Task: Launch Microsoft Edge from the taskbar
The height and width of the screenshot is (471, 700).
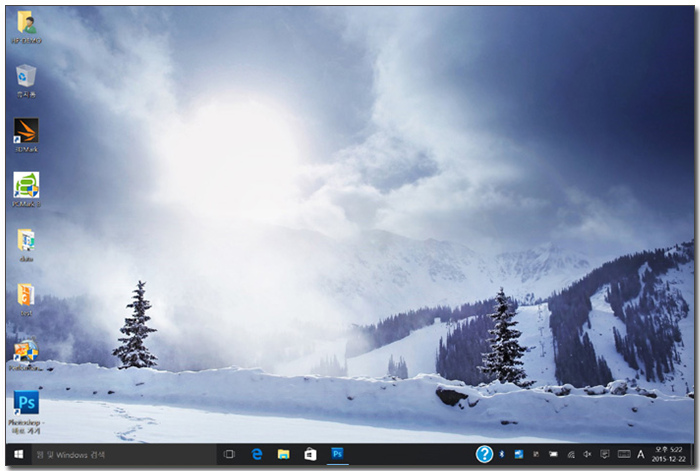Action: 257,455
